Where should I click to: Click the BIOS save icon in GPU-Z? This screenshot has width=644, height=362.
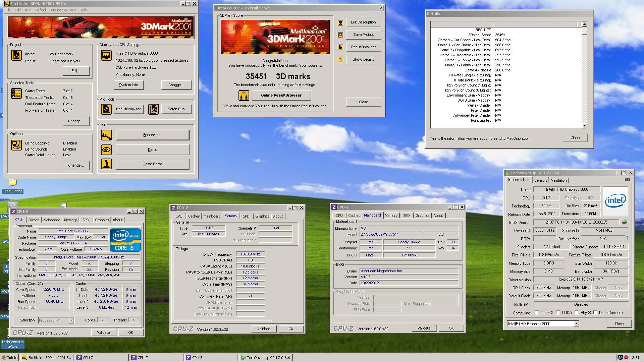point(624,222)
